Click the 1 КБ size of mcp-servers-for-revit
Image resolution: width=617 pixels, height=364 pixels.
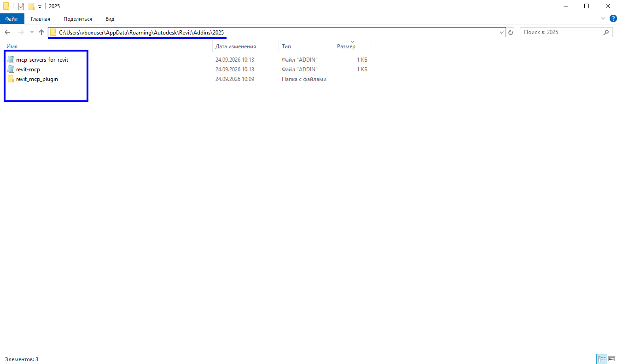tap(362, 60)
